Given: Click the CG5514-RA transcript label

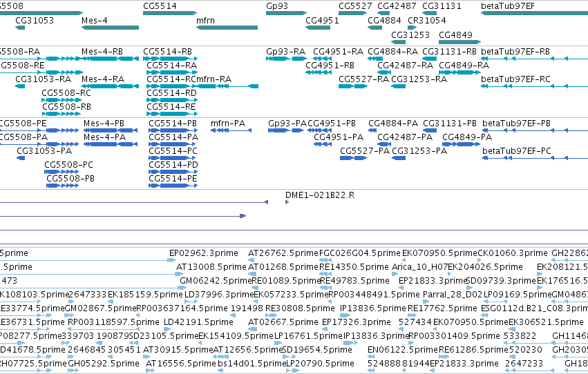Looking at the screenshot, I should tap(172, 65).
